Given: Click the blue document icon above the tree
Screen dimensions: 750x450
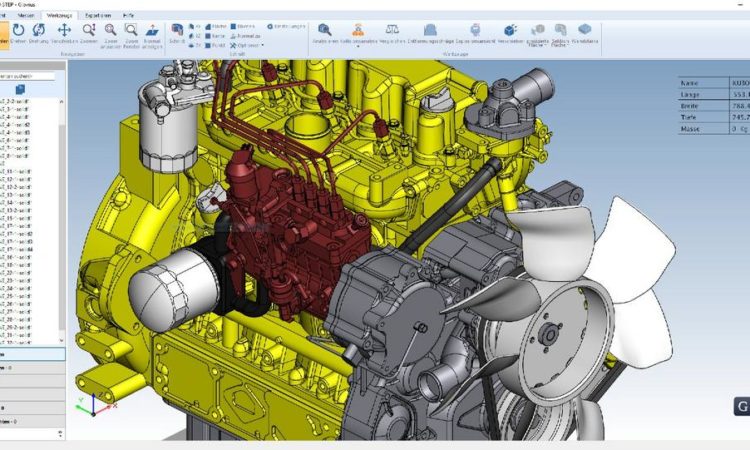Looking at the screenshot, I should click(20, 89).
